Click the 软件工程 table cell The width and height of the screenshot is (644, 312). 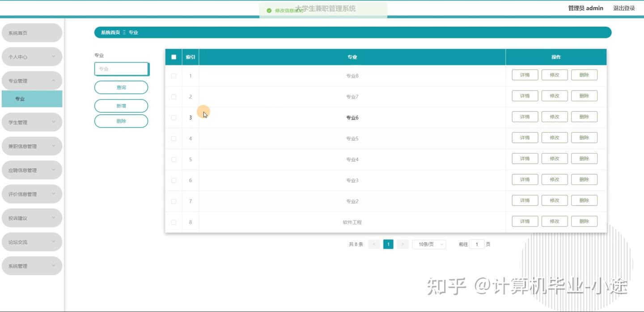352,222
